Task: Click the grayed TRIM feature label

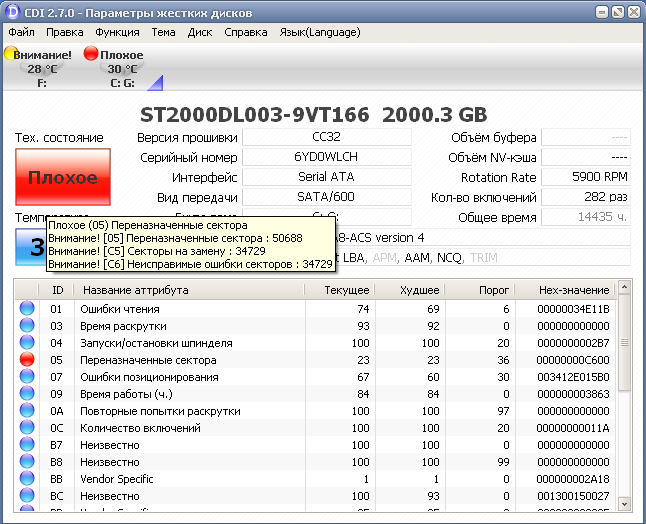Action: point(484,258)
